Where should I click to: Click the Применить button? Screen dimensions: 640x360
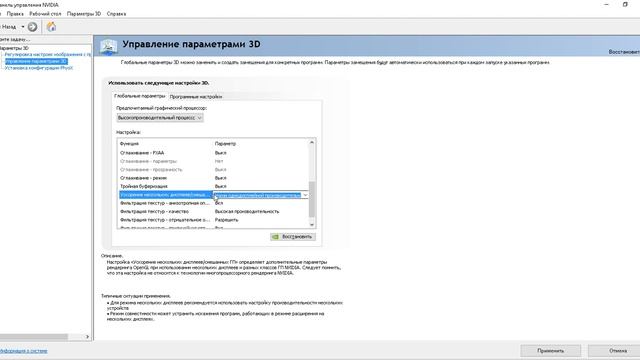tap(551, 351)
